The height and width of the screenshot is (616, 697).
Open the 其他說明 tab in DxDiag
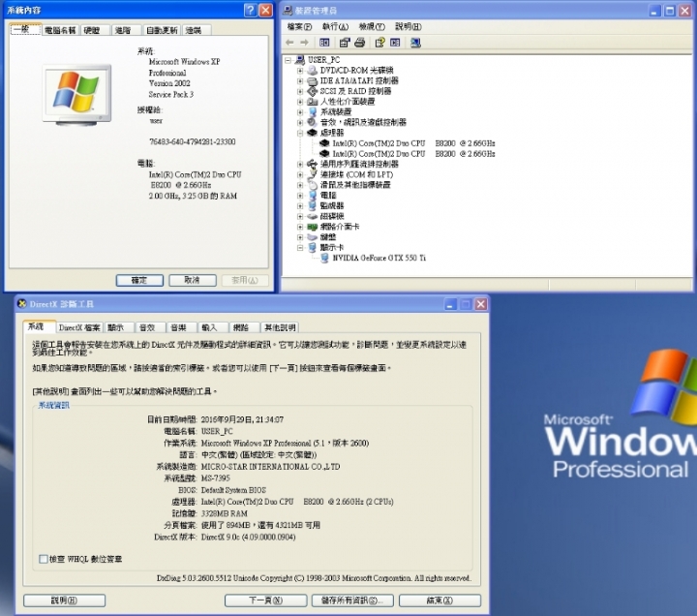[x=280, y=327]
